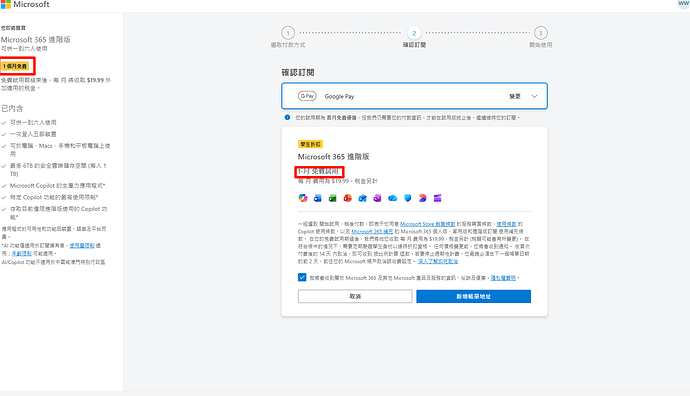Screen dimensions: 690x396
Task: Click the Copilot app icon
Action: click(x=303, y=198)
